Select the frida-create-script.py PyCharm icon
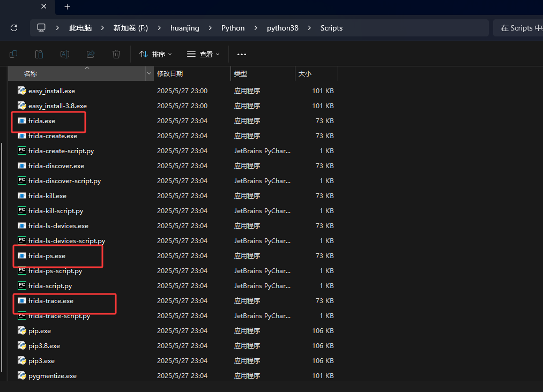The image size is (543, 392). [22, 150]
